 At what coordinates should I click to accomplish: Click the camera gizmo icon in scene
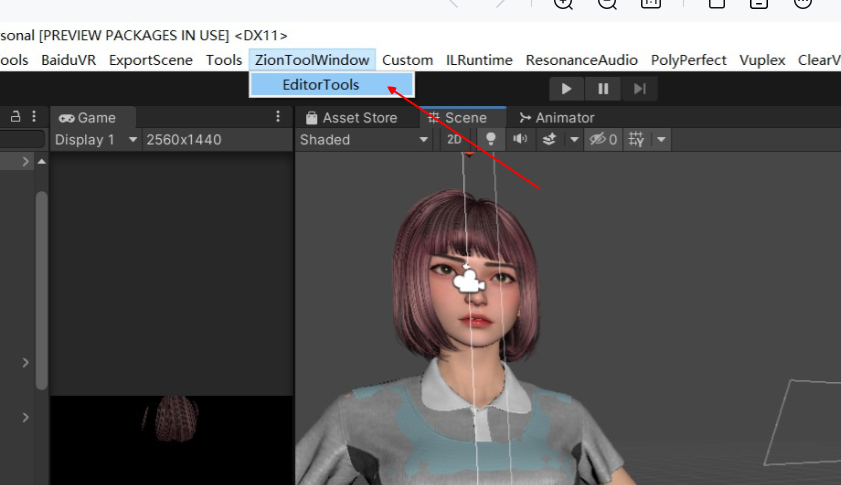[x=468, y=281]
